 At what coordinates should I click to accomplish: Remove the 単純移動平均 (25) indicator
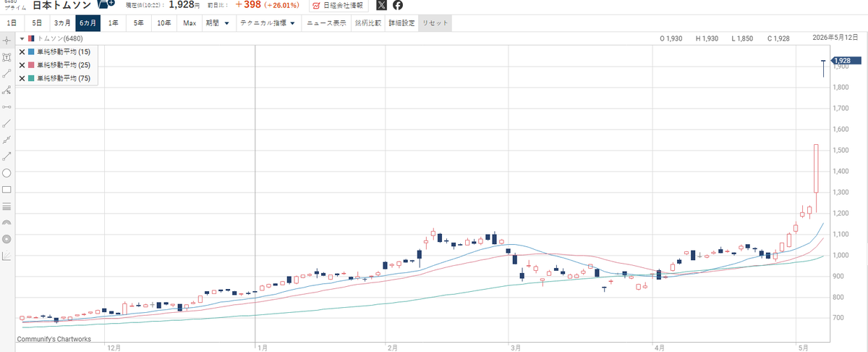click(22, 65)
